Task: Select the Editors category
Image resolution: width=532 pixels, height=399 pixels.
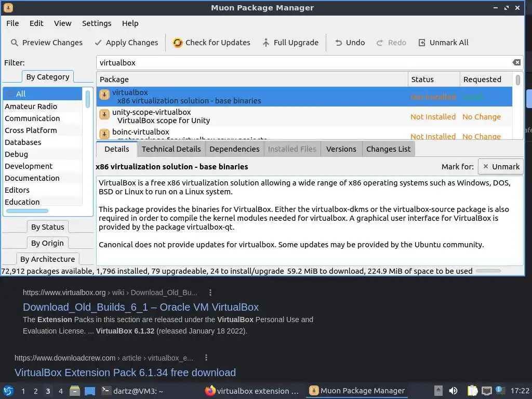Action: [43, 190]
